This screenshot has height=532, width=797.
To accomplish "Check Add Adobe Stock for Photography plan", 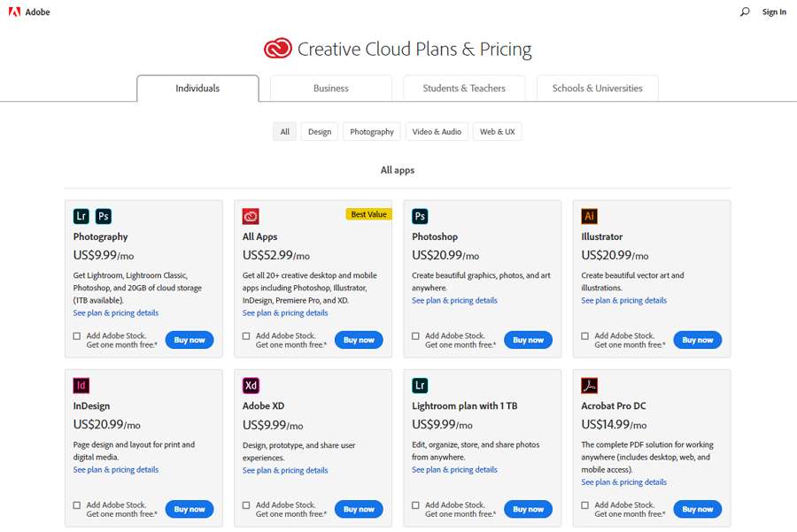I will click(77, 335).
